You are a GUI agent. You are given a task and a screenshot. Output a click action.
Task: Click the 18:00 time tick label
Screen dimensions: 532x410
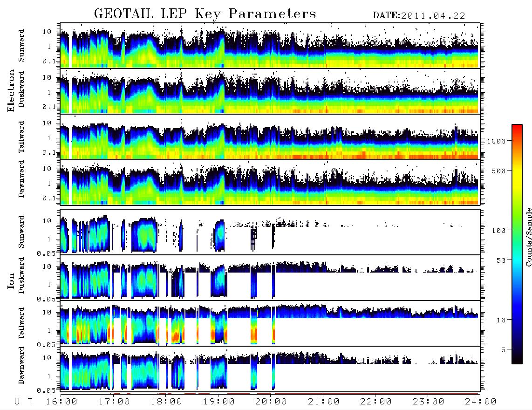166,402
